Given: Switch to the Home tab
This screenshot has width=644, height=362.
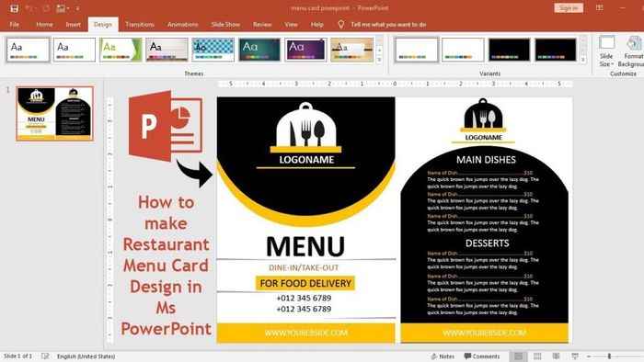Looking at the screenshot, I should click(x=44, y=25).
